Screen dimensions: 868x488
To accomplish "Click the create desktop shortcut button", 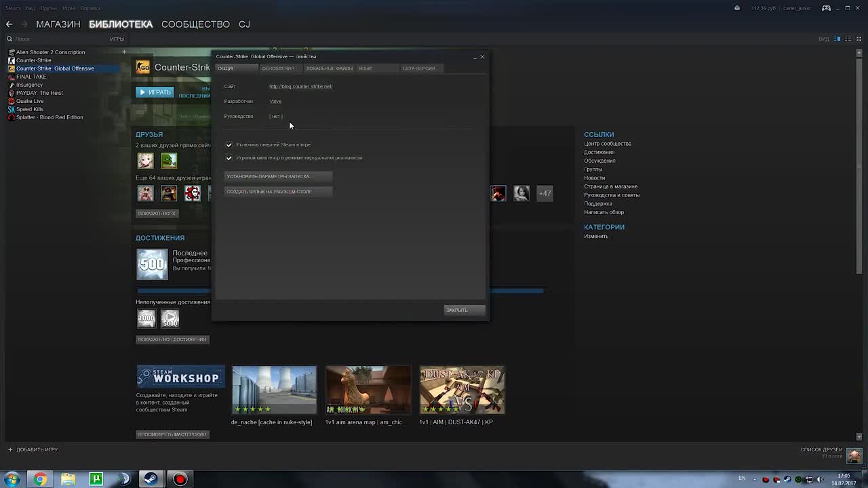I will (278, 192).
